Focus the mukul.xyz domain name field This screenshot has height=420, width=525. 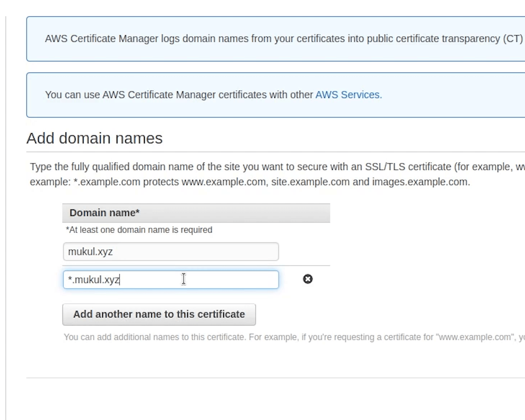pyautogui.click(x=171, y=252)
